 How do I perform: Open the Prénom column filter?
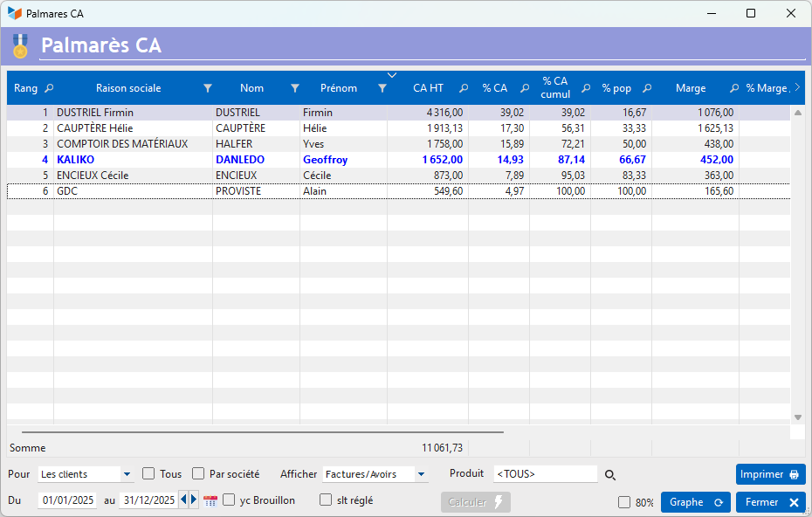pos(382,88)
